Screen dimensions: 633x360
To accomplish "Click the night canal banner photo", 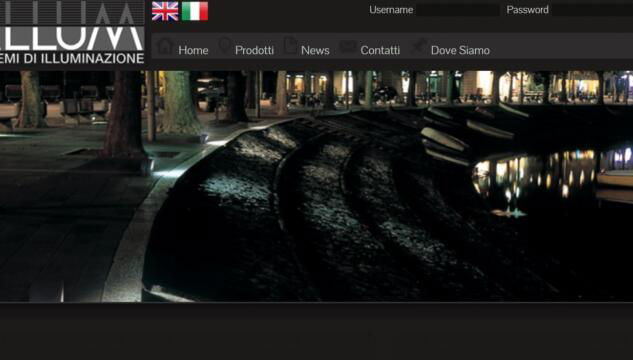I will tap(316, 186).
